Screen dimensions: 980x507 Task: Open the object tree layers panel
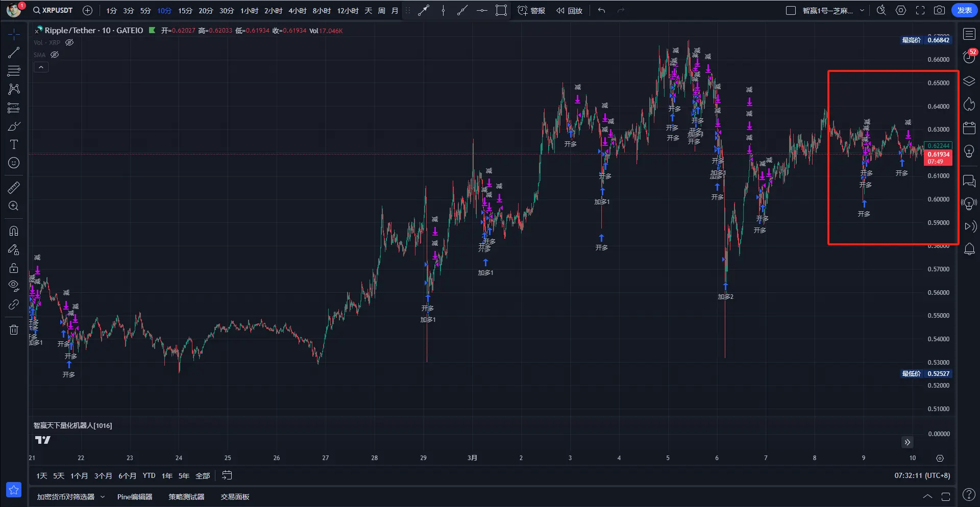pos(969,81)
